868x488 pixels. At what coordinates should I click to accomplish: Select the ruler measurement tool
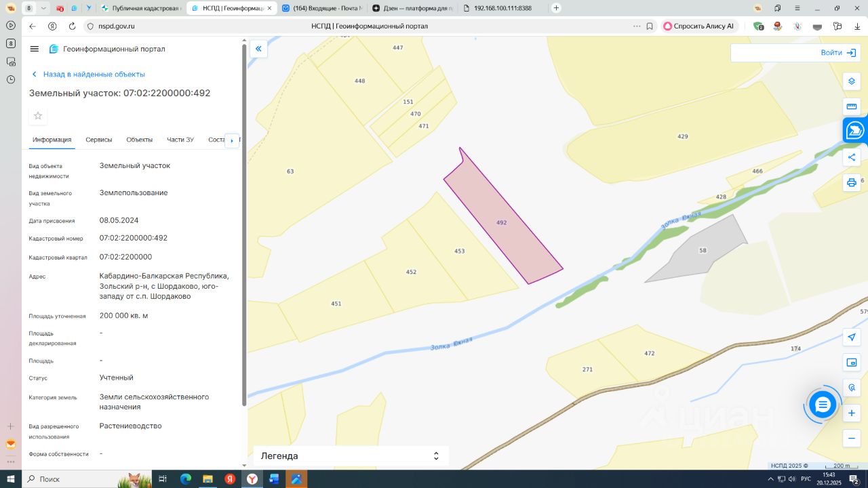tap(852, 106)
